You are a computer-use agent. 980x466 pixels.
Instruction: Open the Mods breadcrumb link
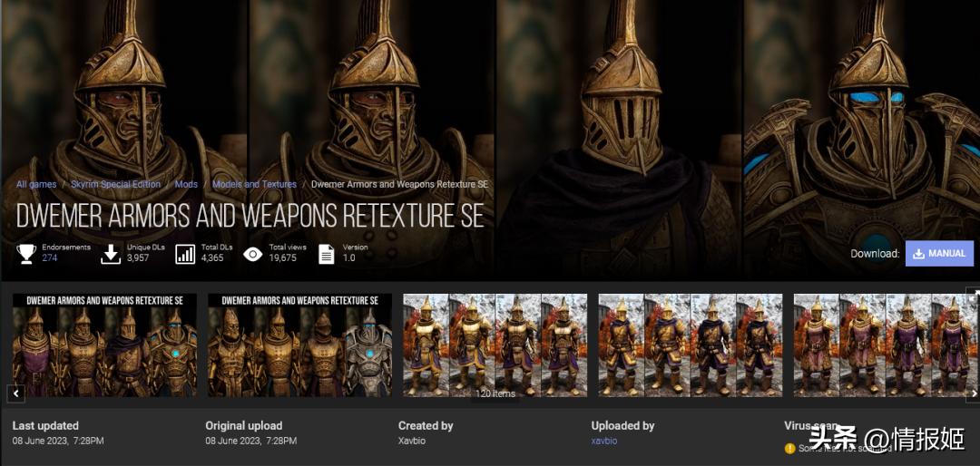coord(186,184)
